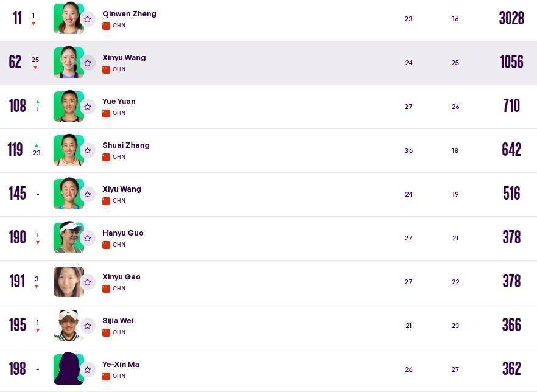This screenshot has height=392, width=537.
Task: Tap the star icon beside Sijia Wei
Action: tap(88, 326)
